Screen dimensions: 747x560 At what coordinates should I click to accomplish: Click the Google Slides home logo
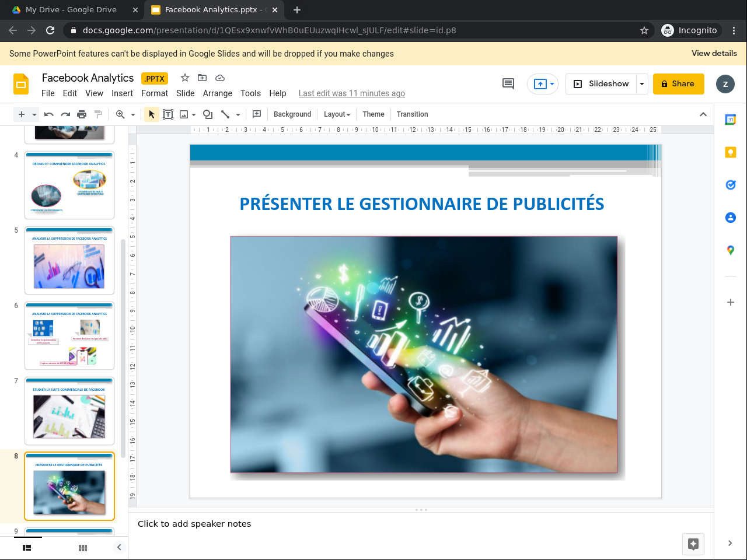coord(21,84)
